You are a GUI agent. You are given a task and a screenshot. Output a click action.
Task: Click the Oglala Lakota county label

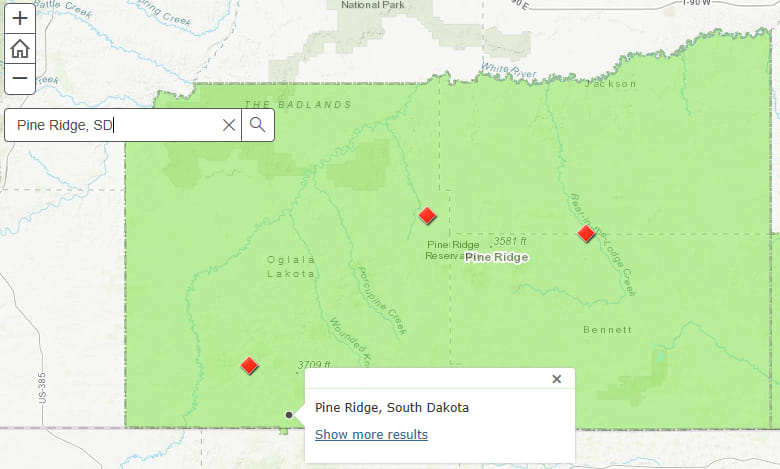[x=291, y=266]
